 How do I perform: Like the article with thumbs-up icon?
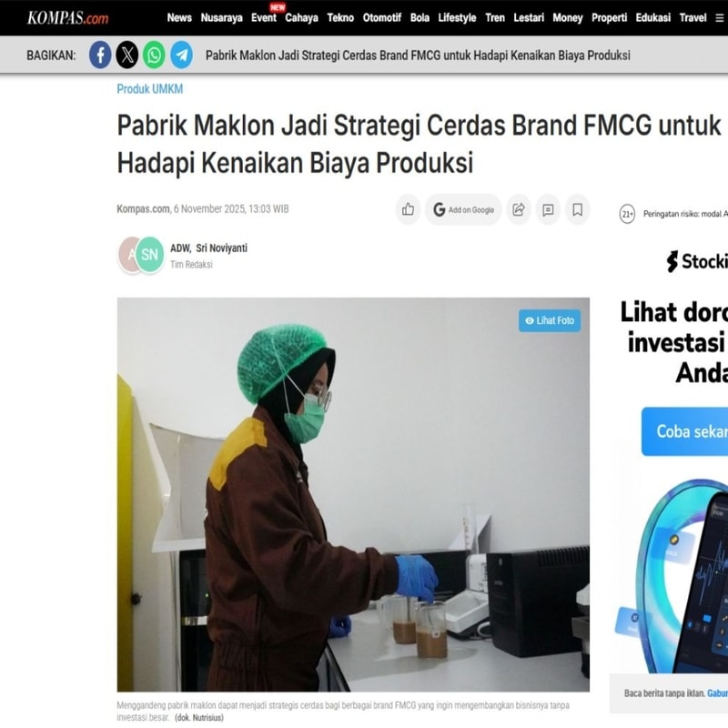pos(408,209)
